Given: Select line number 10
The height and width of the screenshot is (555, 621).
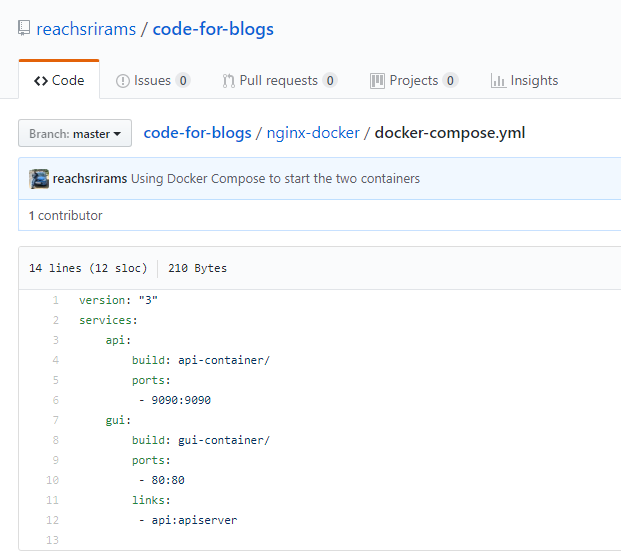Looking at the screenshot, I should coord(53,480).
